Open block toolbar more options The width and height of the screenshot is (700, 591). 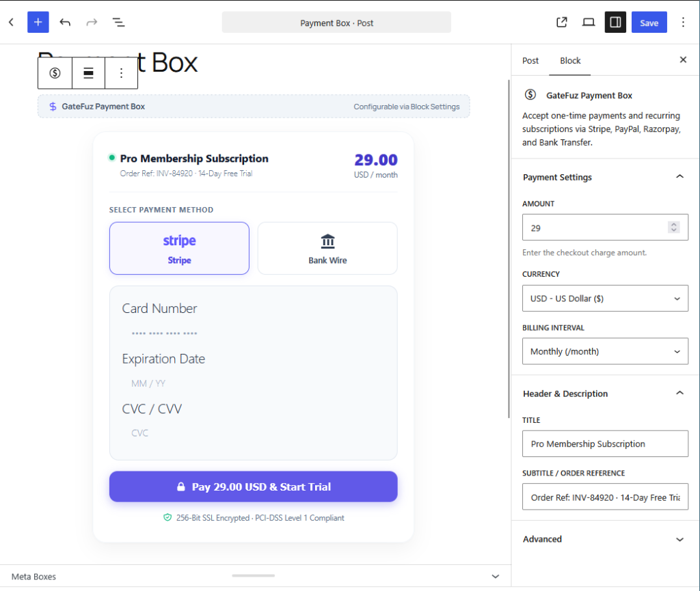122,73
